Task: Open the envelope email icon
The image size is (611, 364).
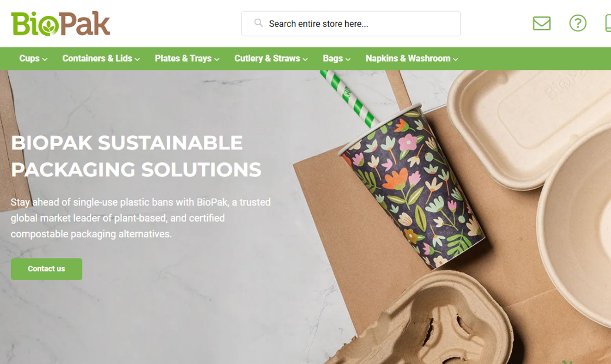Action: coord(542,23)
